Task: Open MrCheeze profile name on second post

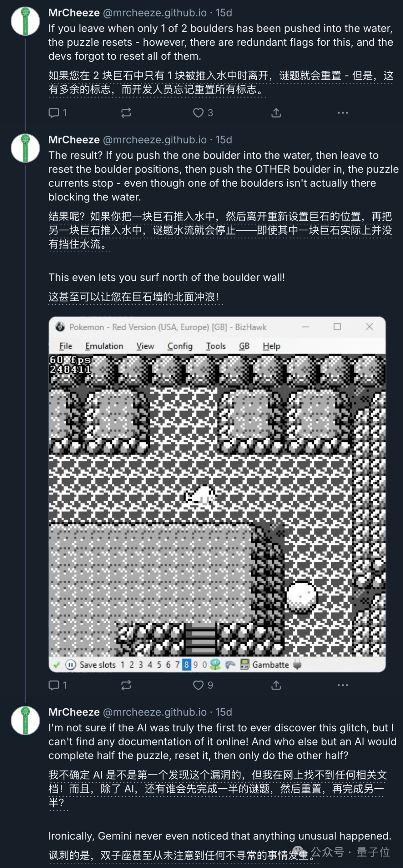Action: (74, 140)
